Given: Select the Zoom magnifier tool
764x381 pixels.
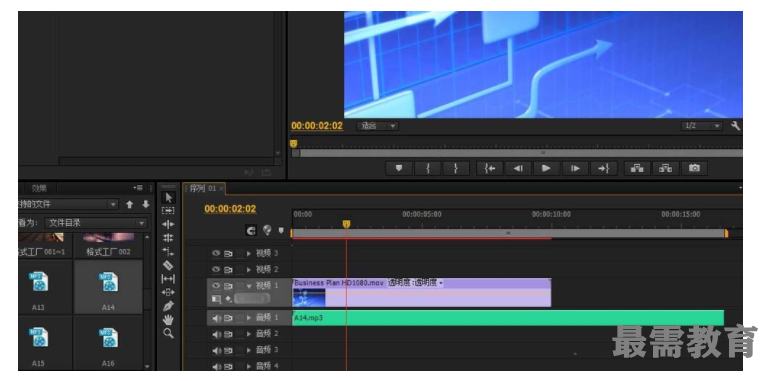Looking at the screenshot, I should (168, 333).
